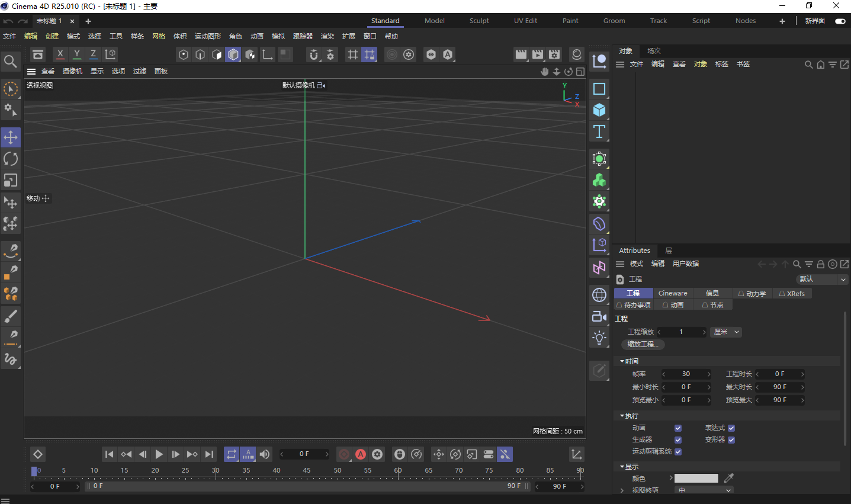Open the render settings clapperboard gear icon
This screenshot has width=851, height=504.
pos(554,54)
